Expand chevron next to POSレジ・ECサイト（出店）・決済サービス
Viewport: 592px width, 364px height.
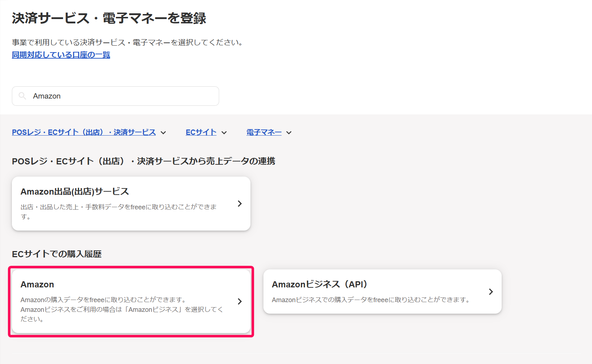[163, 133]
